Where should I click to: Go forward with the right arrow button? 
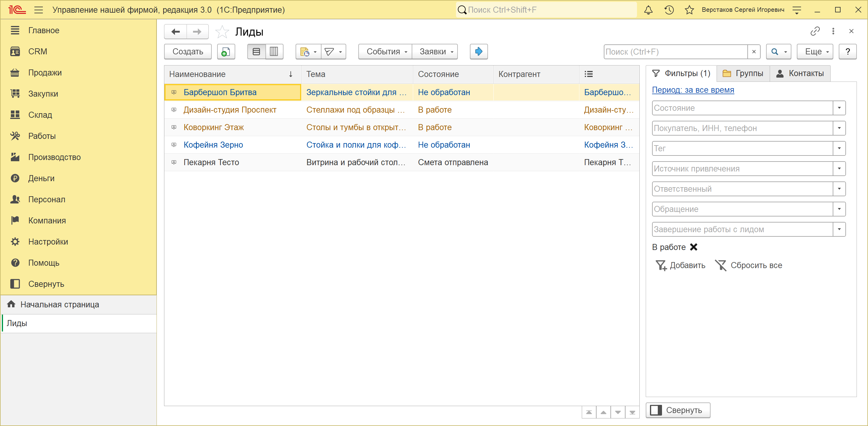(x=197, y=32)
